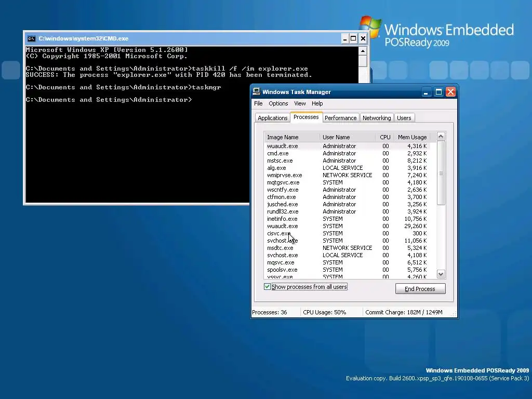Switch to the Users tab
The image size is (532, 399).
point(404,118)
